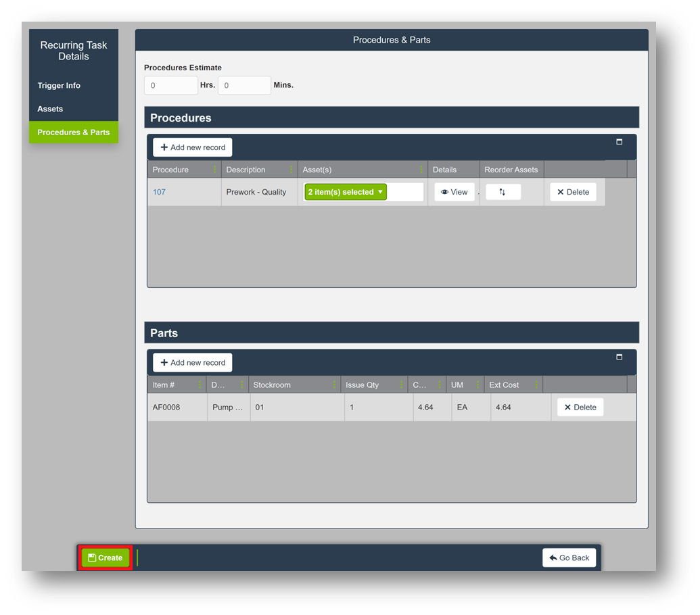The width and height of the screenshot is (700, 615).
Task: Click the Reorder Assets arrows button
Action: click(503, 192)
